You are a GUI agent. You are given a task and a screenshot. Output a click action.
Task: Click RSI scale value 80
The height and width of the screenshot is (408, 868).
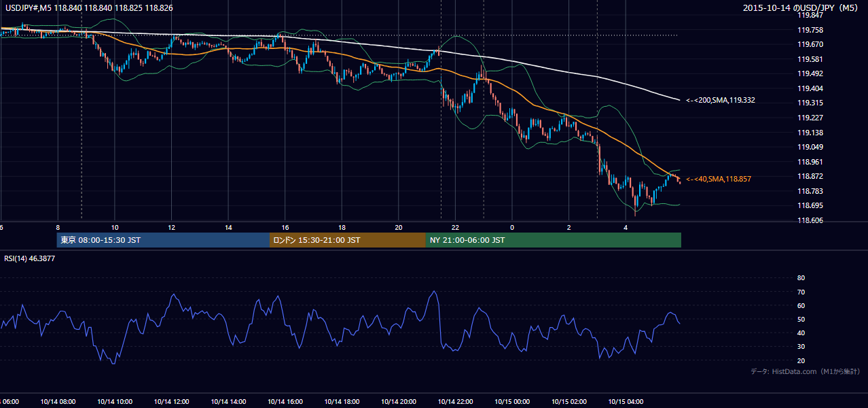coord(801,278)
